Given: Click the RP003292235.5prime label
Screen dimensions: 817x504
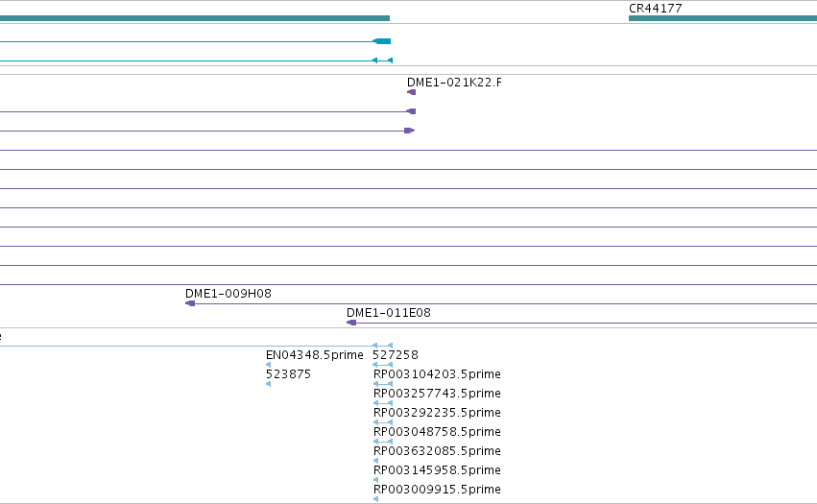Looking at the screenshot, I should point(437,413).
